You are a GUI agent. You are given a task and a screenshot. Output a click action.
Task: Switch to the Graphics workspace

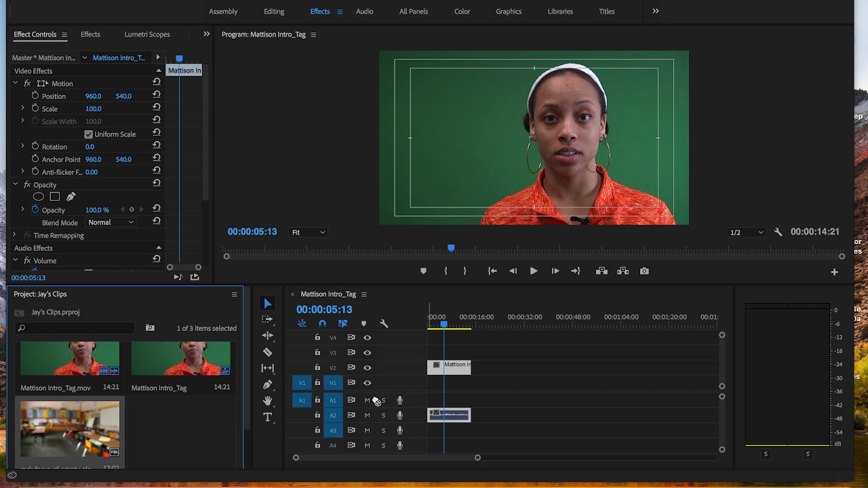click(509, 12)
